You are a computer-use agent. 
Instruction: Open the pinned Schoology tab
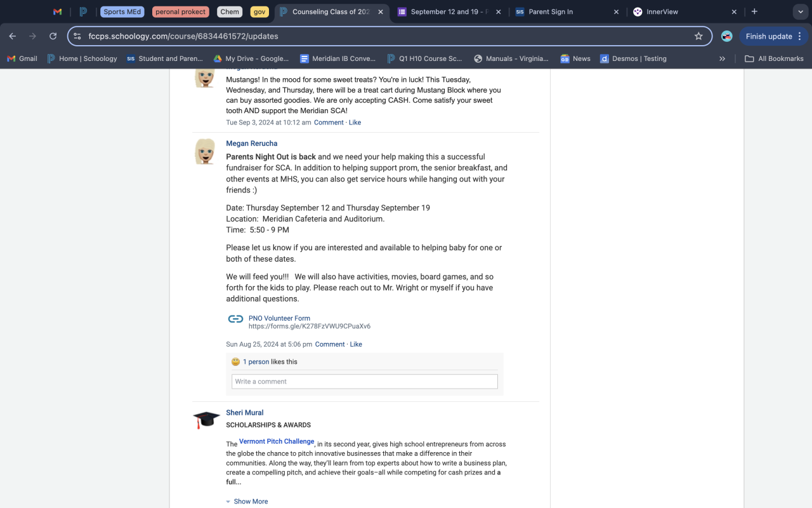point(83,11)
